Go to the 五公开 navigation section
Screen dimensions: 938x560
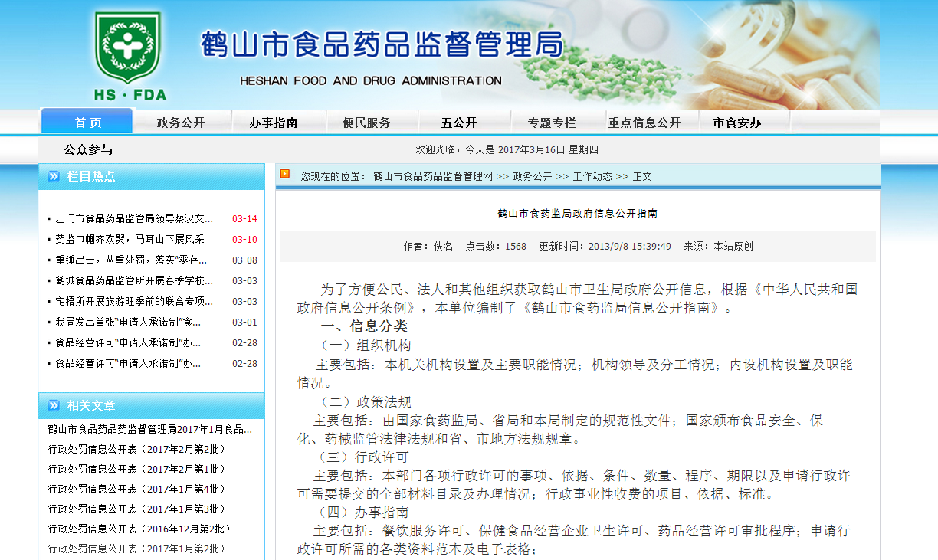pyautogui.click(x=458, y=123)
